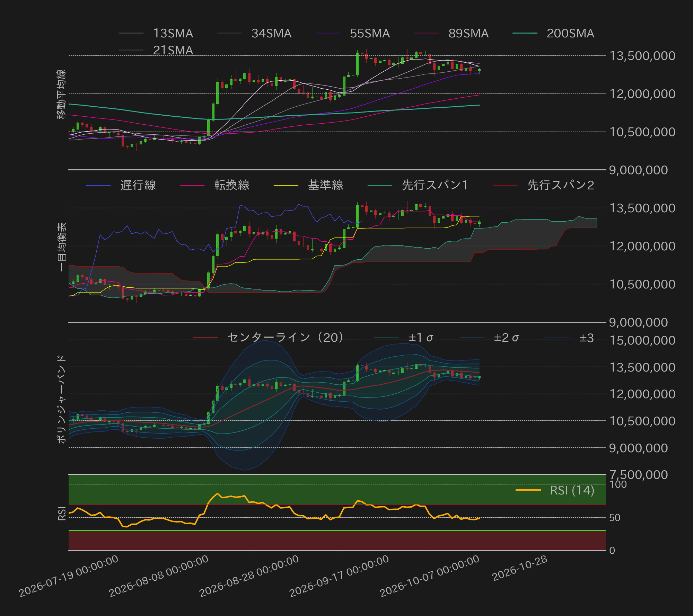Click the RSI y-axis title
693x616 pixels.
(62, 513)
